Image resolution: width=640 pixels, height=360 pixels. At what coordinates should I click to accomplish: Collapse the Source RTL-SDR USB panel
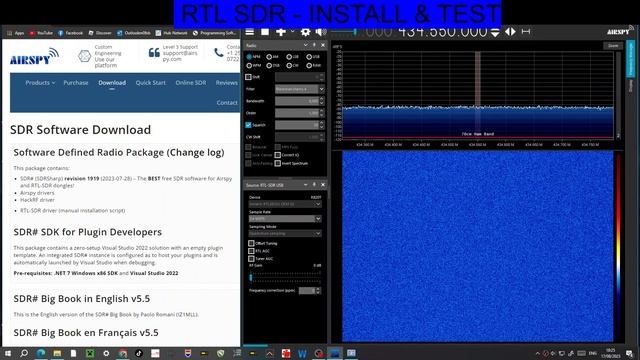coord(305,185)
